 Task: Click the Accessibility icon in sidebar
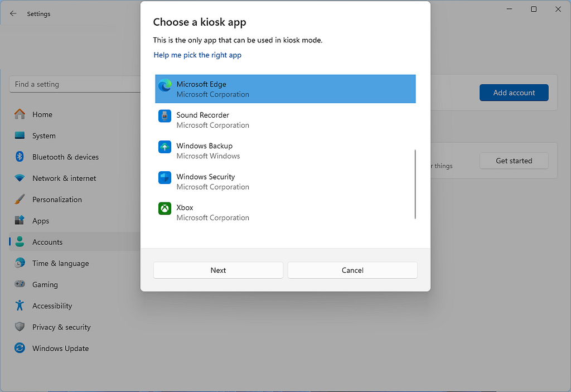coord(19,306)
